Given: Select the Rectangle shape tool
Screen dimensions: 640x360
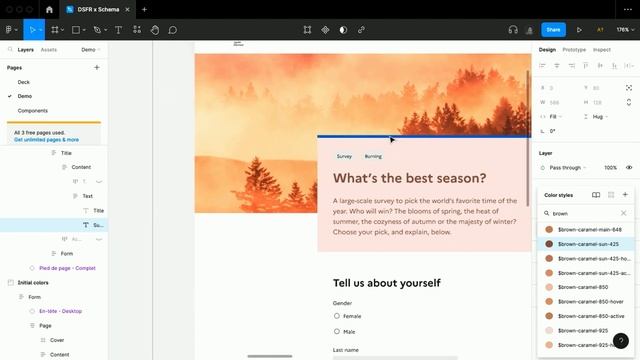Looking at the screenshot, I should pos(76,30).
